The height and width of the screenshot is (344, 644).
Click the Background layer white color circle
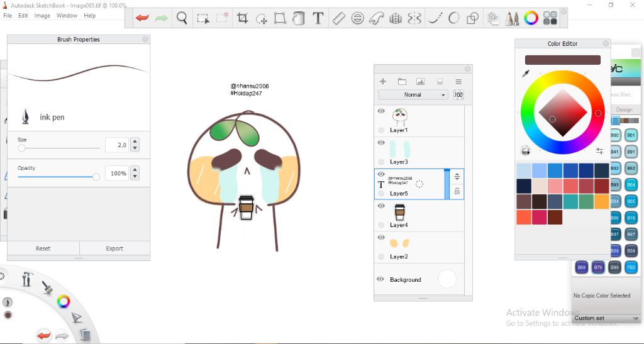447,279
